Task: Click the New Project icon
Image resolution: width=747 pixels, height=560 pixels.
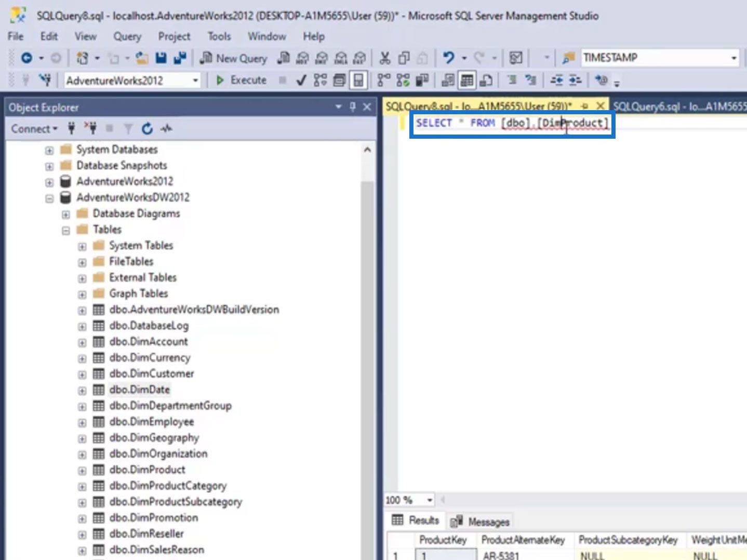Action: pos(82,58)
